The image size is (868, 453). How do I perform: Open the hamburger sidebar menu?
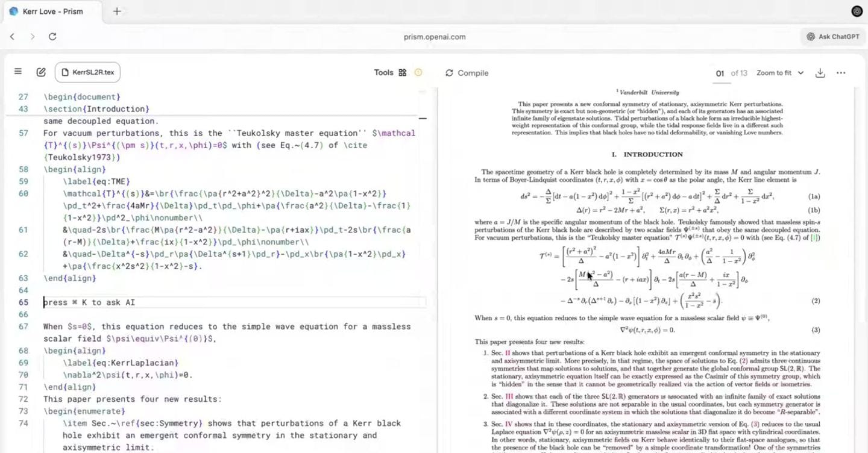(18, 72)
